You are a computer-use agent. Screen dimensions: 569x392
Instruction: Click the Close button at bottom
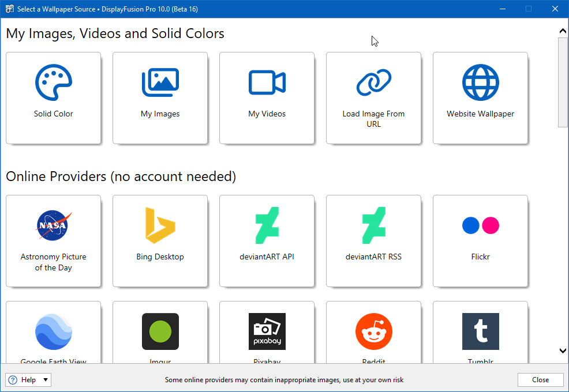[540, 380]
